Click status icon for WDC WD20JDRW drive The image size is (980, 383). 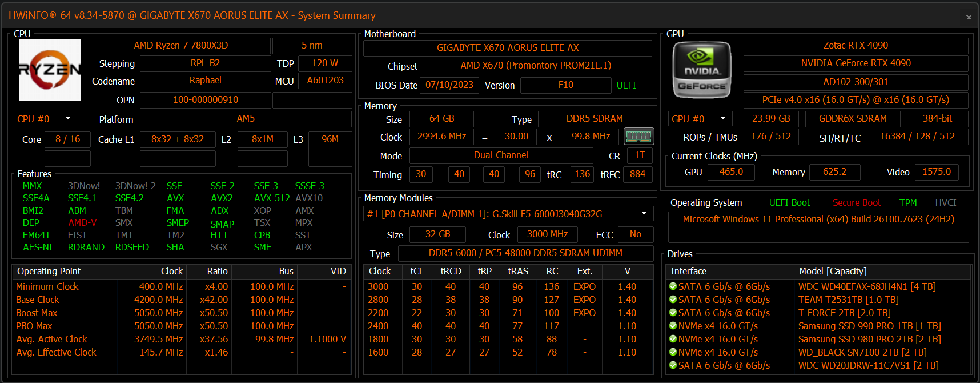(673, 365)
